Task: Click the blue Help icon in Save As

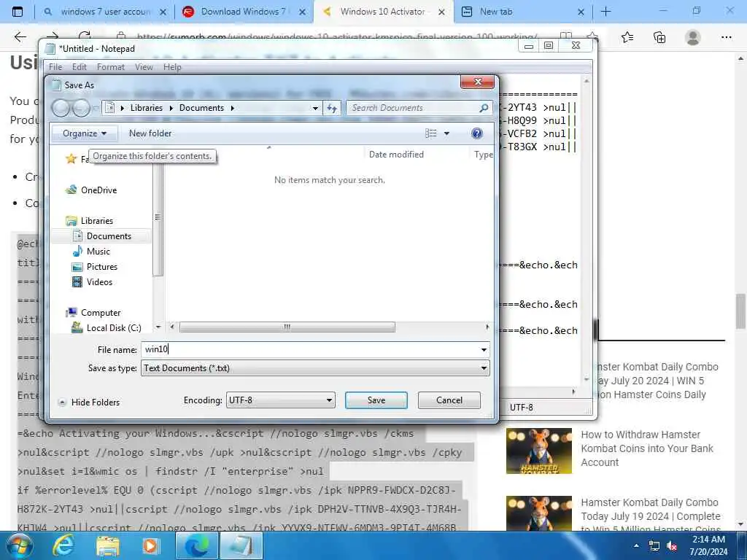Action: pos(476,133)
